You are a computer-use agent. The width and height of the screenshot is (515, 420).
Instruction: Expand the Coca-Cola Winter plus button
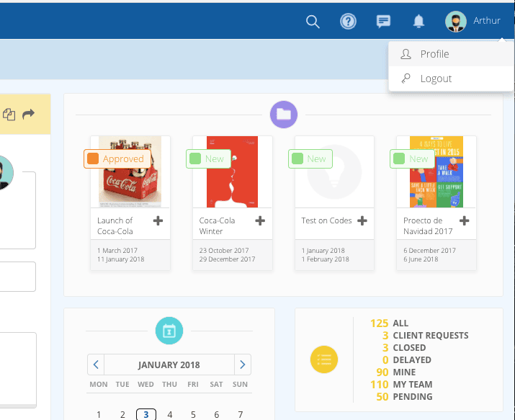click(260, 221)
